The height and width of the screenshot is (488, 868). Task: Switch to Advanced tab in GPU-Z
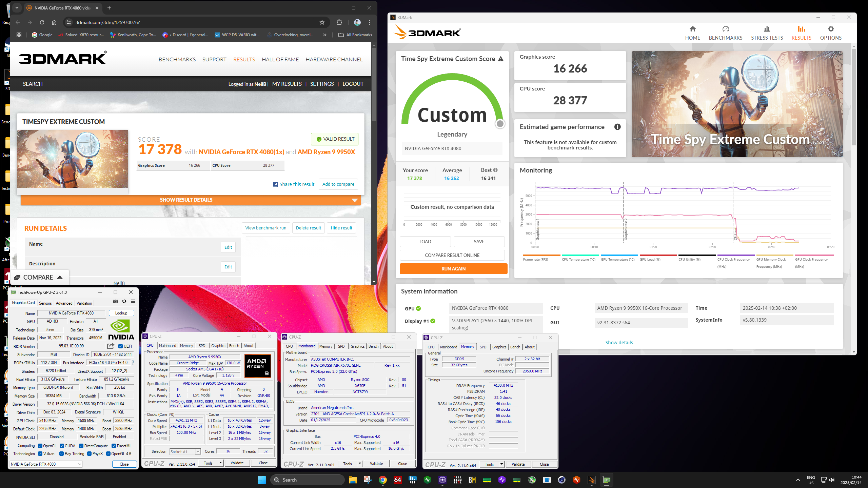click(64, 303)
